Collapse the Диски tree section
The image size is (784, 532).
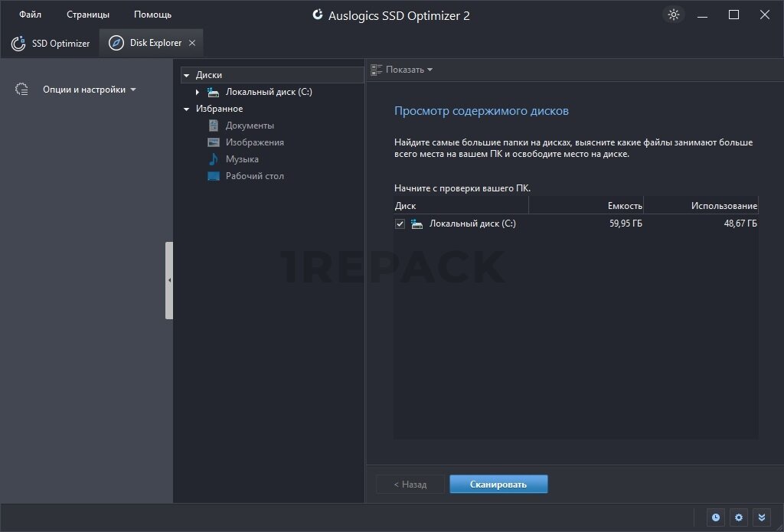(x=187, y=76)
